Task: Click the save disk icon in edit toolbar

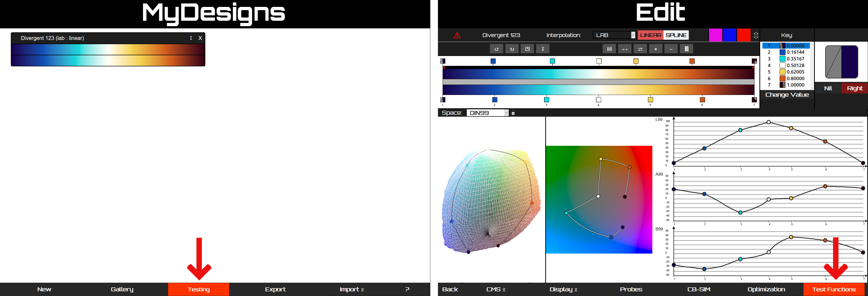Action: click(x=527, y=49)
